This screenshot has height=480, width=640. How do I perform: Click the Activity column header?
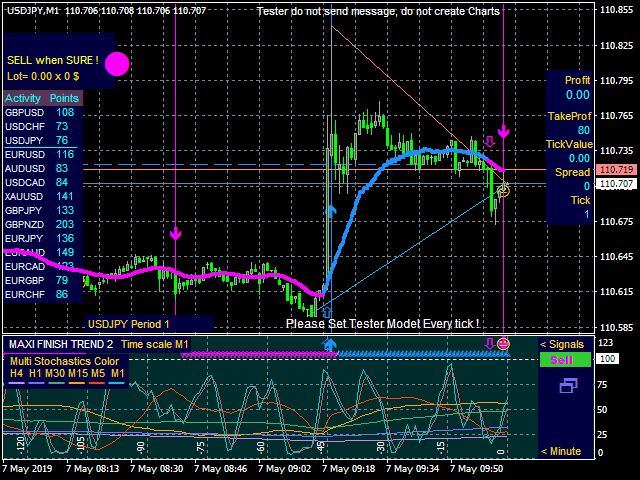(22, 98)
